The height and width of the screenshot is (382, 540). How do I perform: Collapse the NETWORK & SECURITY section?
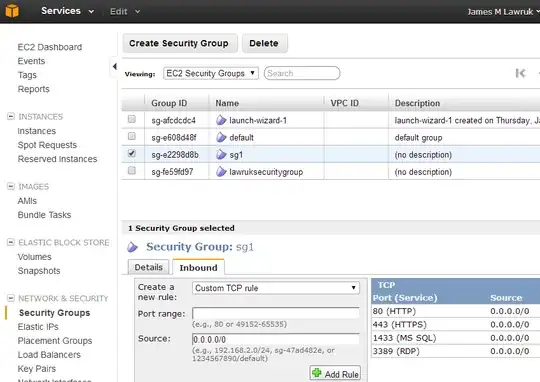[x=11, y=298]
